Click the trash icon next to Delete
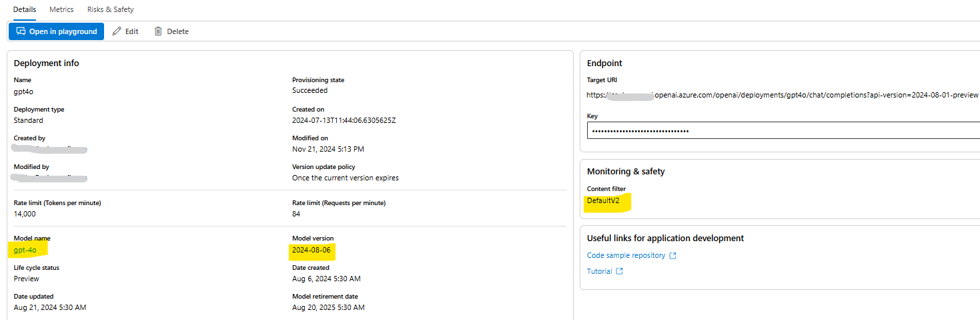Image resolution: width=980 pixels, height=320 pixels. (x=158, y=31)
